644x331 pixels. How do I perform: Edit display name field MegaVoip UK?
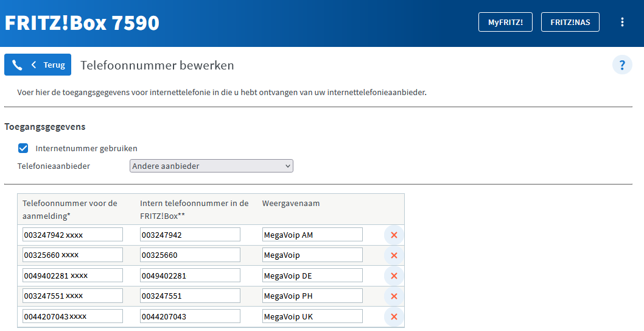312,316
